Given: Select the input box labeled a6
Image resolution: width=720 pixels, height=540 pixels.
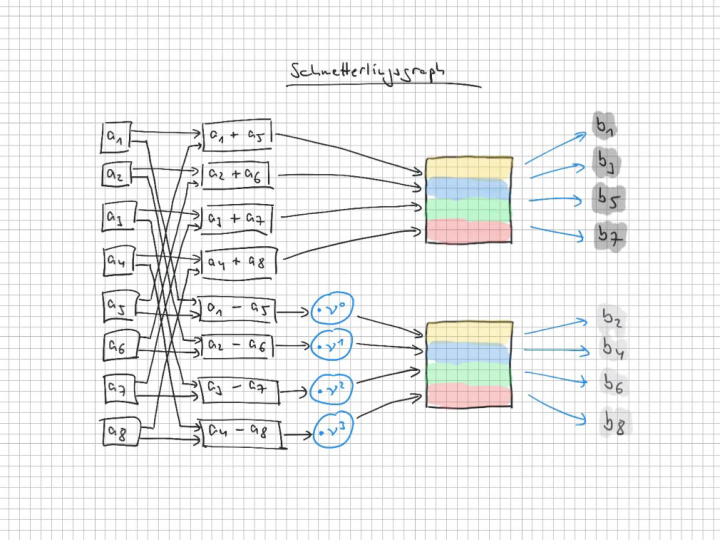Looking at the screenshot, I should [121, 345].
